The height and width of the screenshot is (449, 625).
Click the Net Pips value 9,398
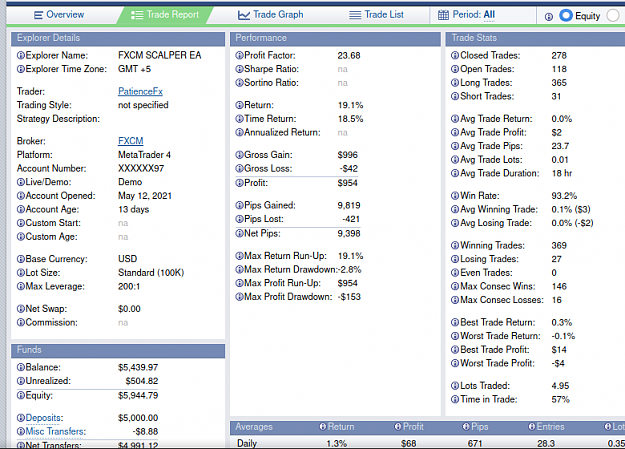pyautogui.click(x=349, y=233)
